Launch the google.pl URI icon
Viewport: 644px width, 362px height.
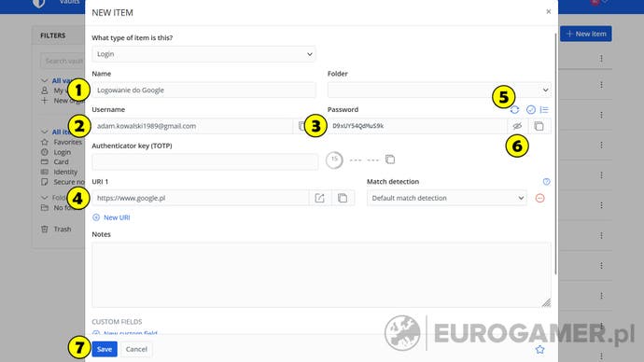pos(319,198)
